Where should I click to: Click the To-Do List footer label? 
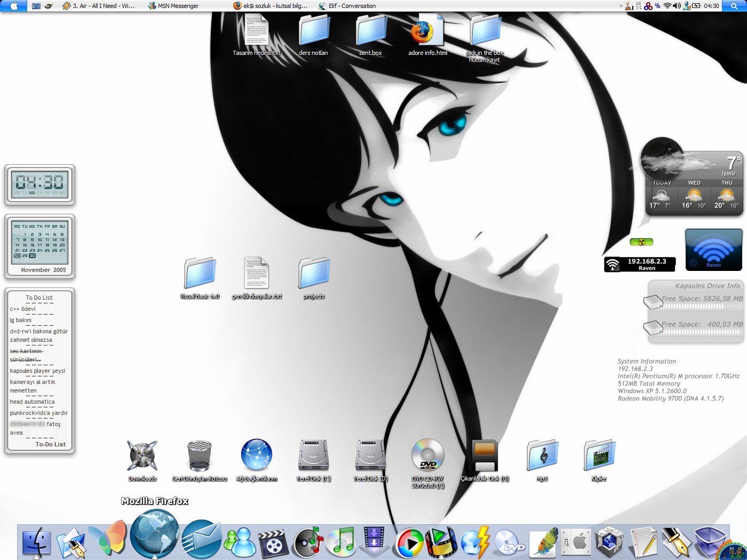pyautogui.click(x=51, y=444)
